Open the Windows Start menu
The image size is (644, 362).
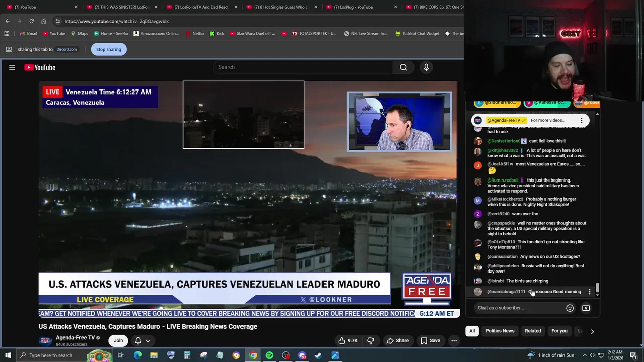tap(7, 355)
